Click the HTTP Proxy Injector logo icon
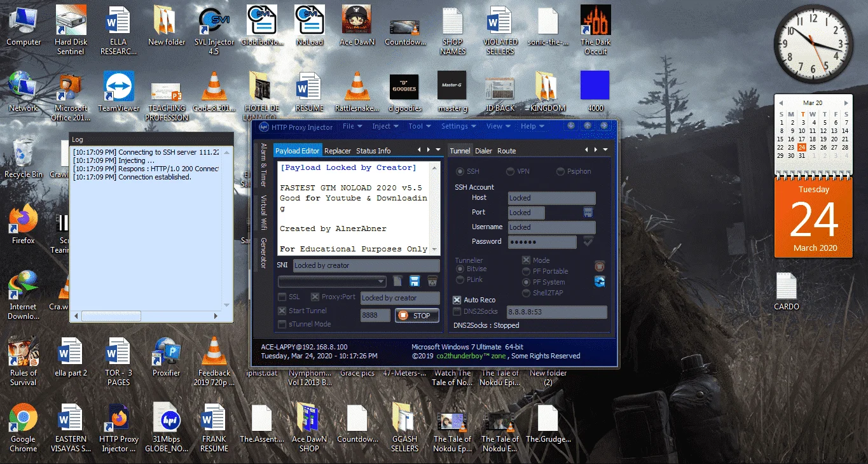 pyautogui.click(x=263, y=127)
